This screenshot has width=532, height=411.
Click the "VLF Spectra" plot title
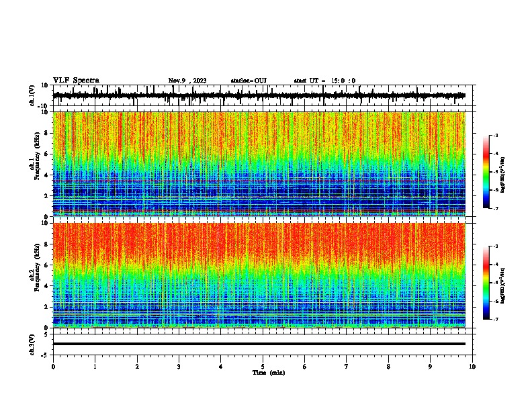tap(76, 80)
